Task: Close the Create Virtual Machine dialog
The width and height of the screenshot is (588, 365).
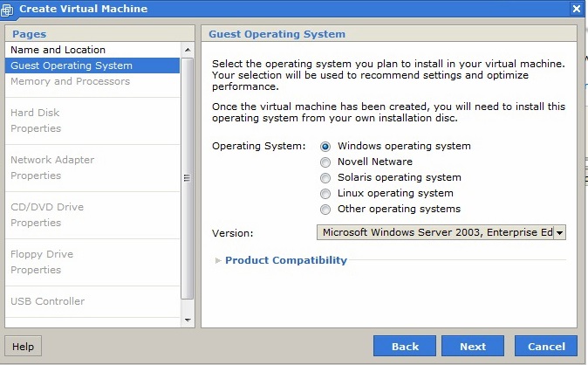Action: pyautogui.click(x=577, y=9)
